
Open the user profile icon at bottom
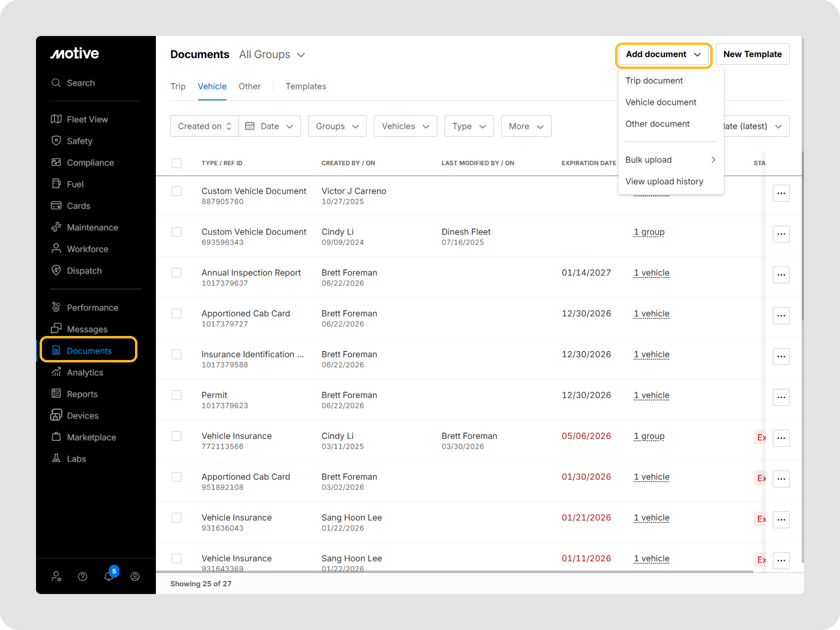tap(135, 577)
